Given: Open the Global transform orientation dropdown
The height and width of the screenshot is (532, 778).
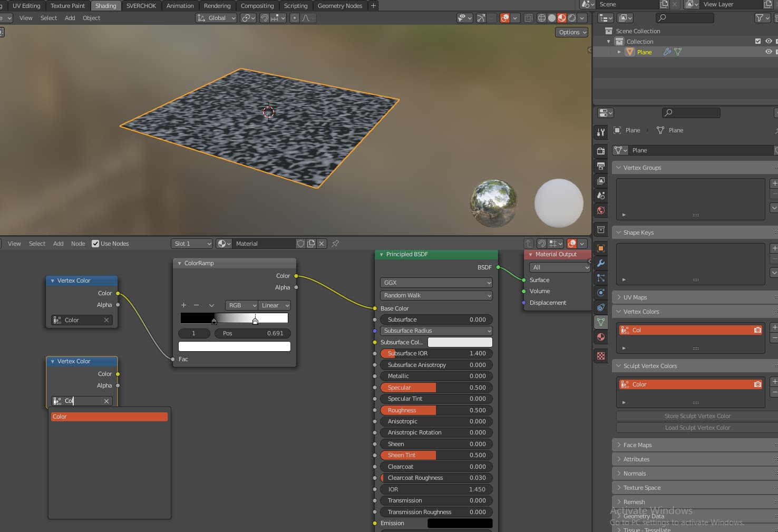Looking at the screenshot, I should pos(216,18).
